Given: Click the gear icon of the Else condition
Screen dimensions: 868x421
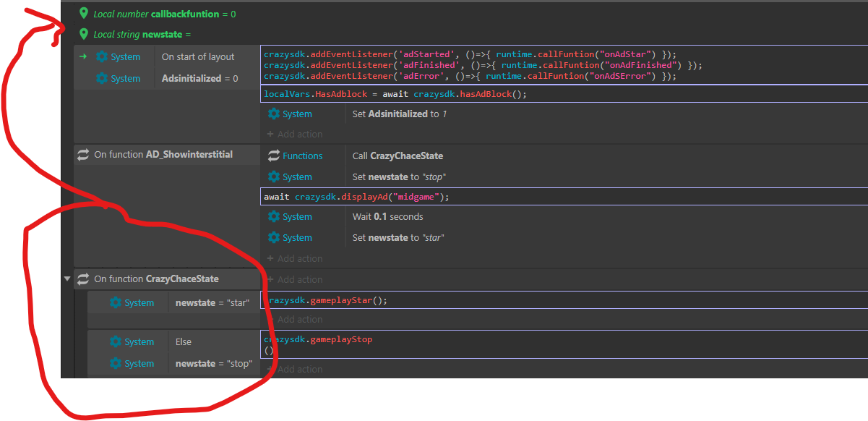Looking at the screenshot, I should 116,341.
